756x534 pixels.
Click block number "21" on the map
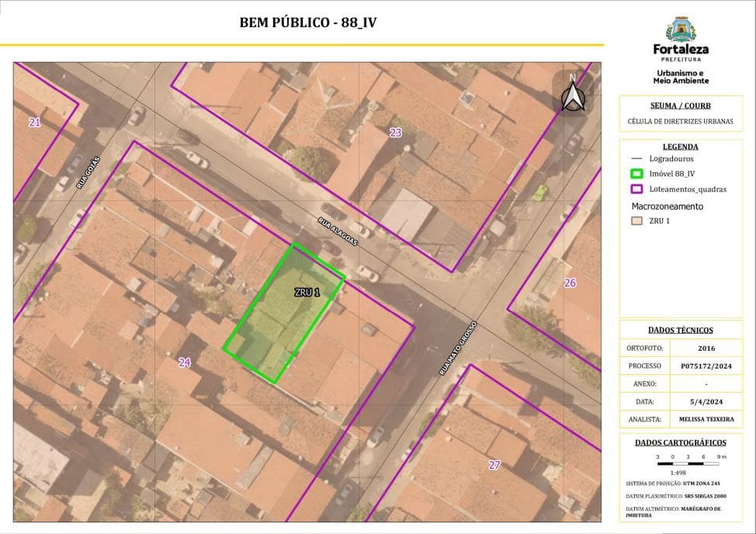click(x=35, y=123)
